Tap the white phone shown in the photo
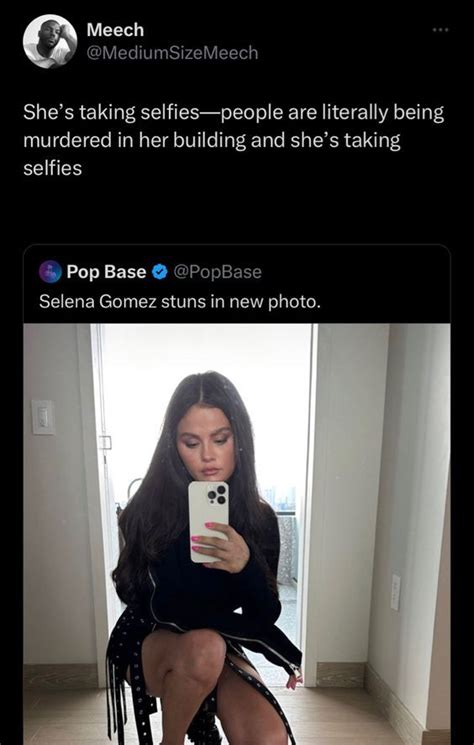Screen dimensions: 474x745 [209, 521]
